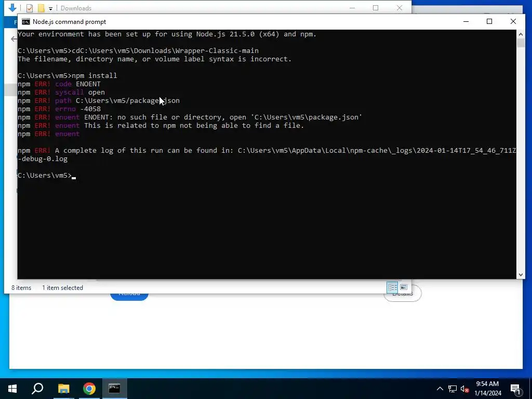Click 'syntax is incorrect' error line
532x399 pixels.
155,59
